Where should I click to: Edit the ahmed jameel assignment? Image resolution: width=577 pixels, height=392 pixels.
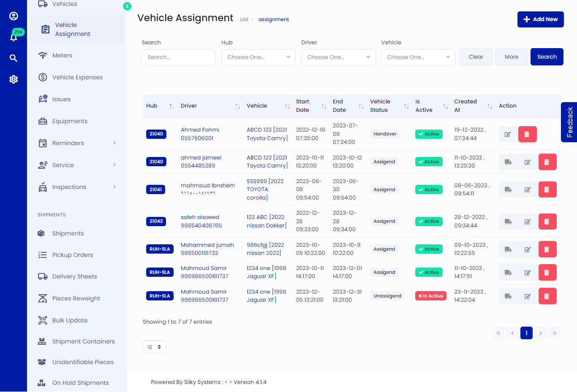pos(528,162)
